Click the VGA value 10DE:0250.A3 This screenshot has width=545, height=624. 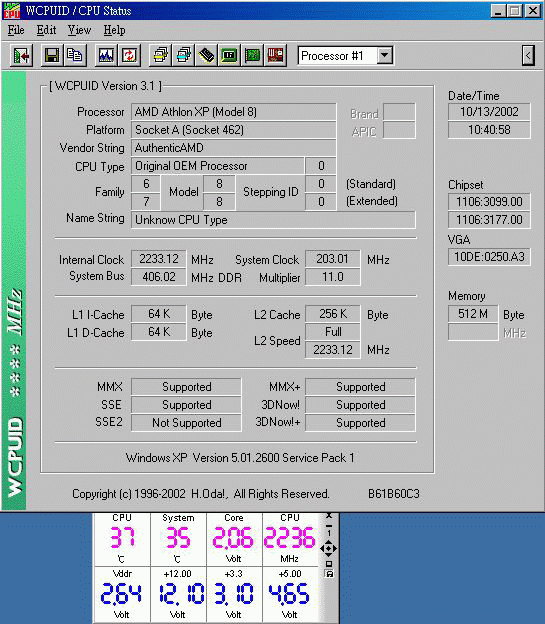489,257
